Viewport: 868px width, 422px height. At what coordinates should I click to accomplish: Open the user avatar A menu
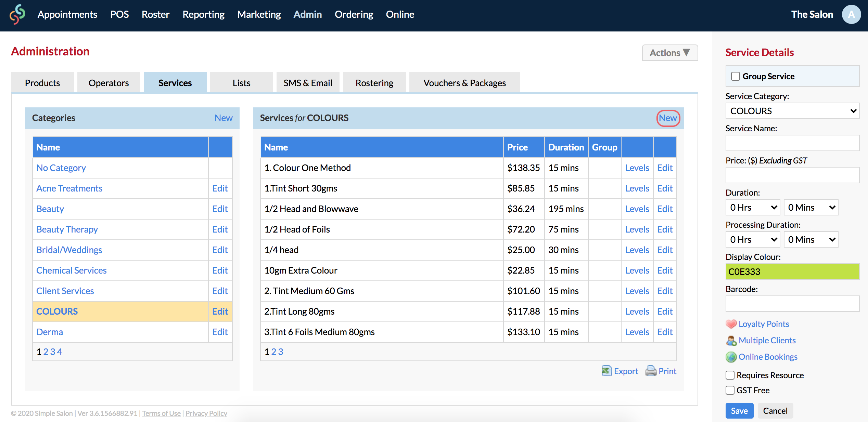click(x=851, y=14)
